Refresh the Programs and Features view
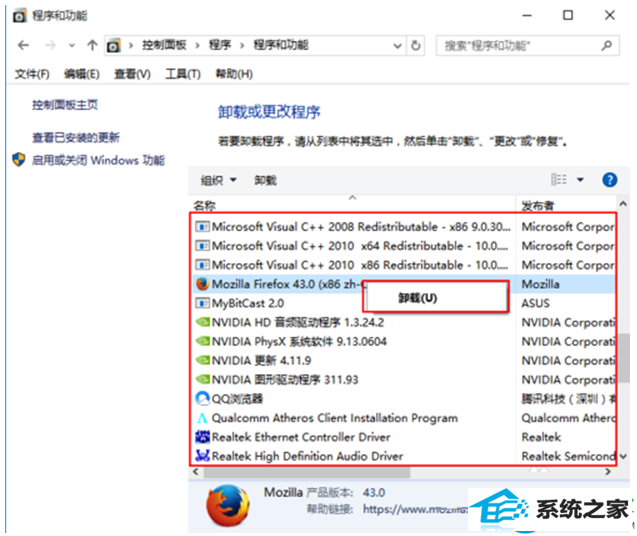637x536 pixels. tap(416, 45)
